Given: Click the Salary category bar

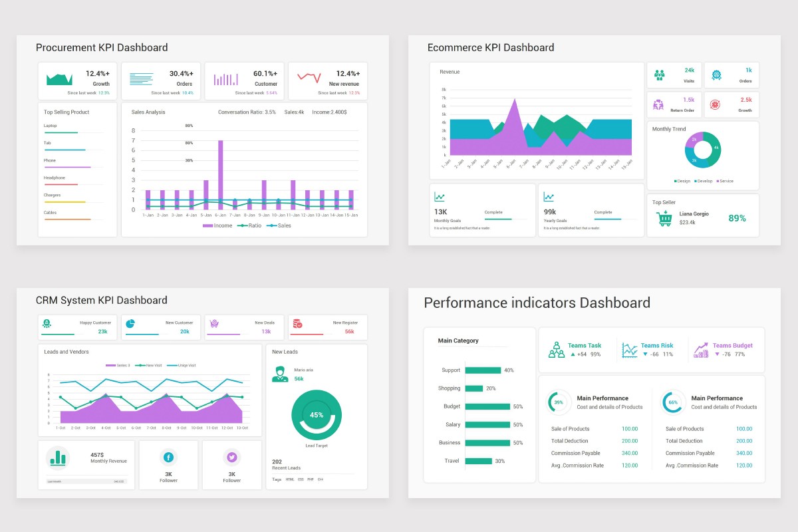Looking at the screenshot, I should [x=487, y=424].
